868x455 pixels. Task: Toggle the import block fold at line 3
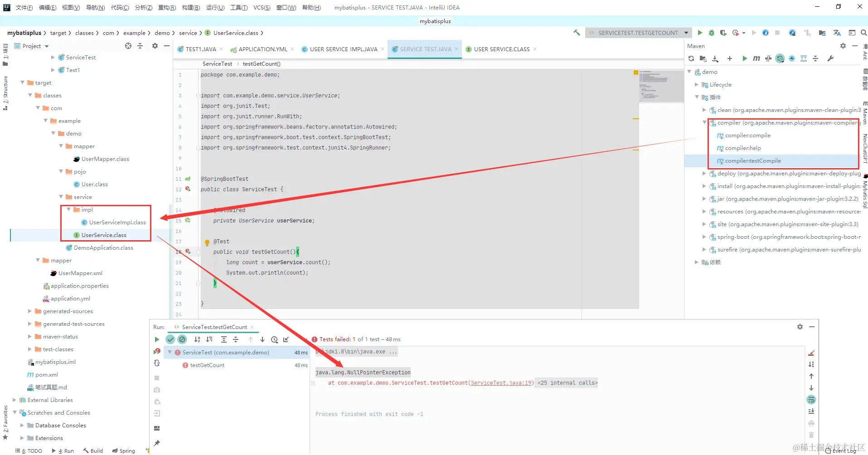click(198, 96)
